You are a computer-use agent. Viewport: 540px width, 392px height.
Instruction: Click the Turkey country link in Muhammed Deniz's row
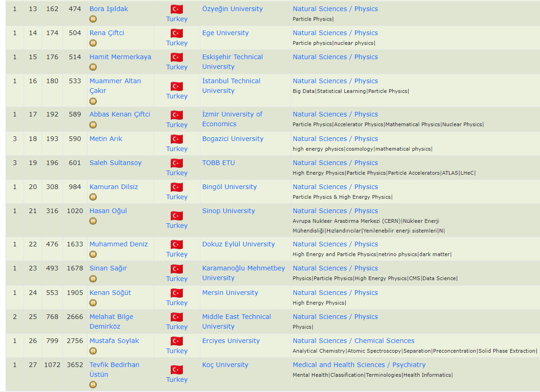click(177, 254)
